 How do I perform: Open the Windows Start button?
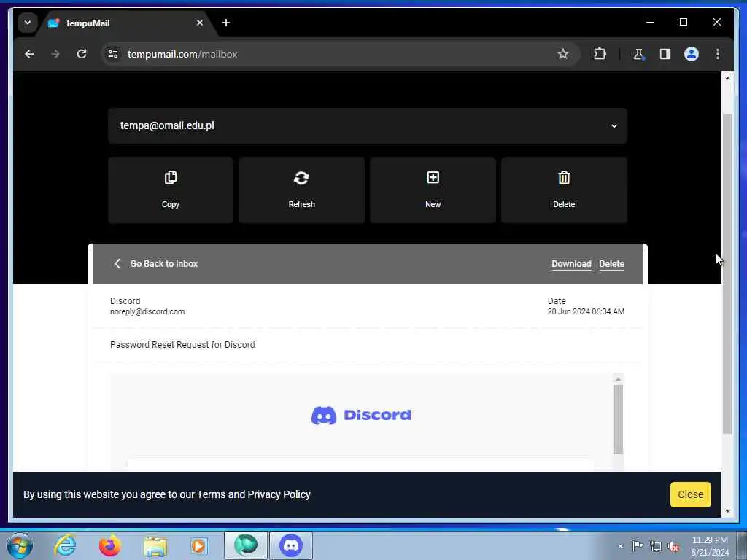coord(20,545)
